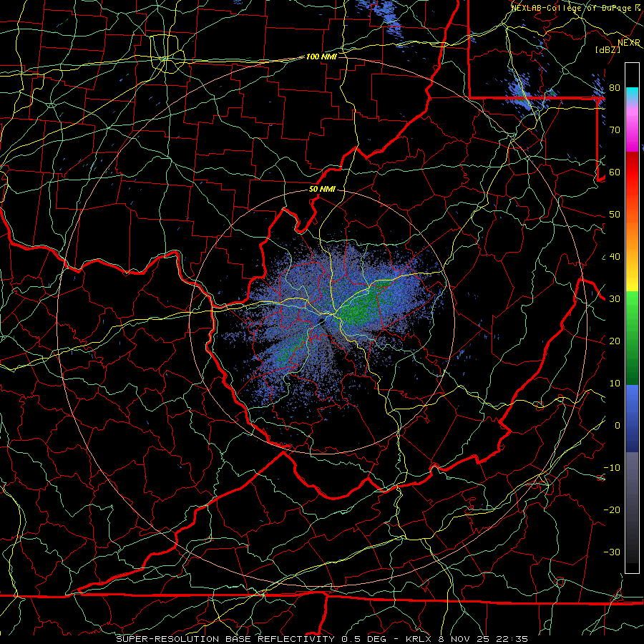Screen dimensions: 644x644
Task: Click the blue segment of the dBZ color bar
Action: click(x=632, y=419)
